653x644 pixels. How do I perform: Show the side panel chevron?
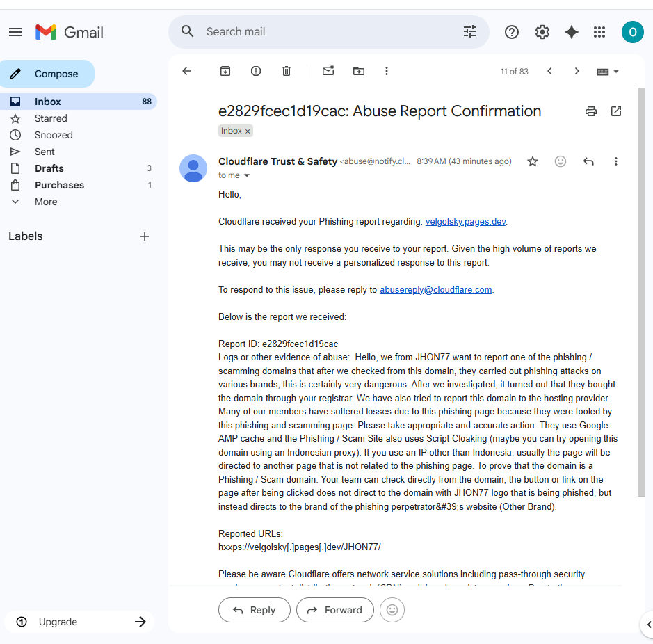click(648, 625)
